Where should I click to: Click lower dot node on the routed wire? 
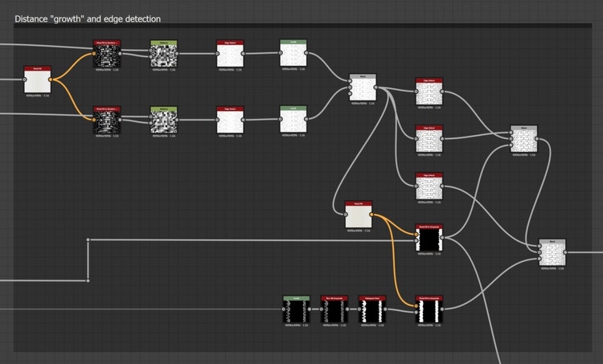88,280
